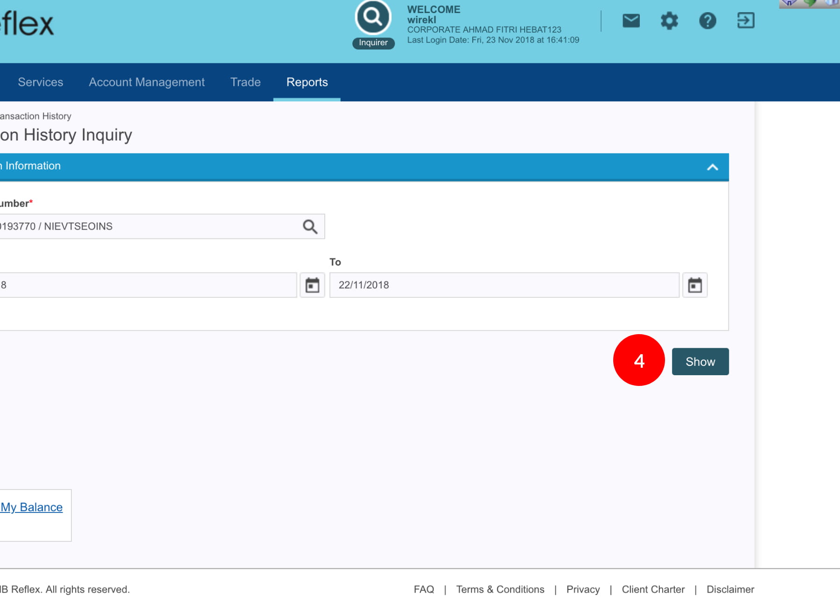Open the Client Charter footer link
Screen dimensions: 840x616
coord(653,589)
